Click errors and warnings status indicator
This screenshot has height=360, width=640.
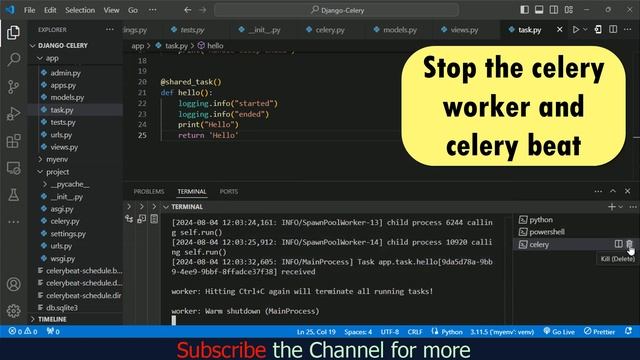[23, 331]
